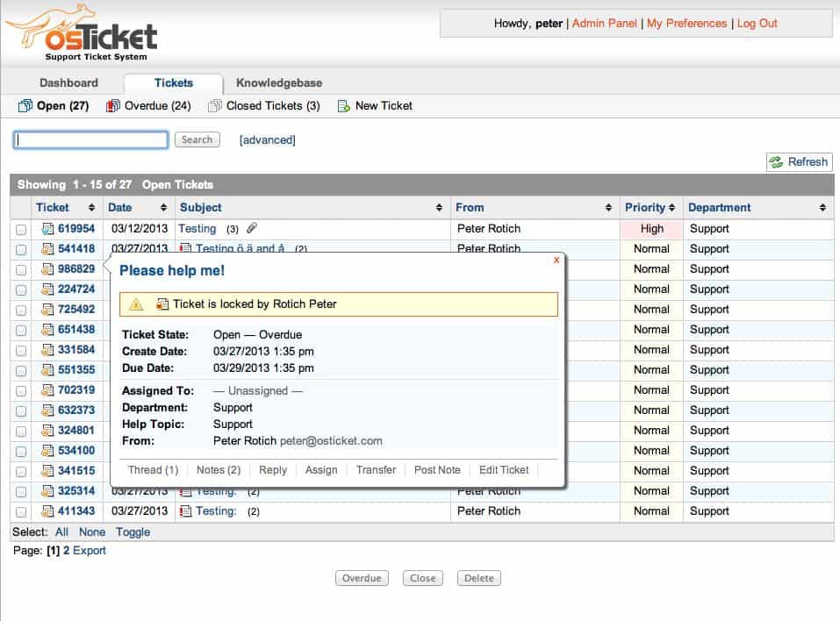Image resolution: width=840 pixels, height=621 pixels.
Task: Click the Refresh arrows icon
Action: tap(776, 161)
